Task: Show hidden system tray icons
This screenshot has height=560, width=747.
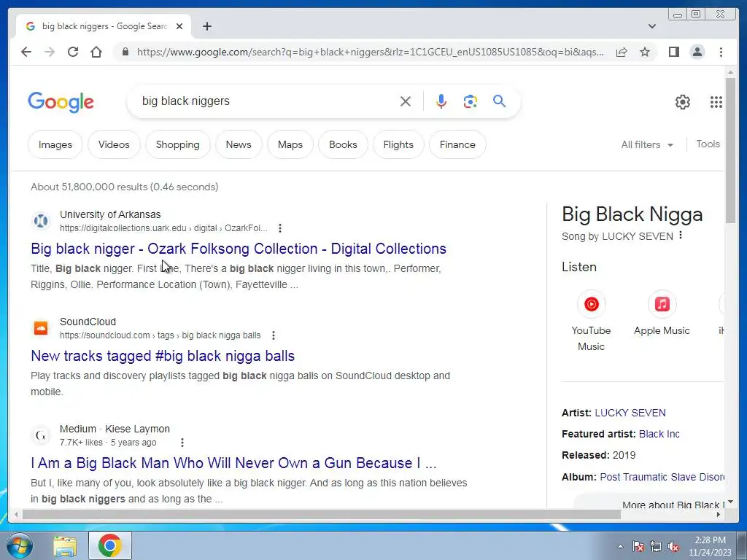Action: 620,546
